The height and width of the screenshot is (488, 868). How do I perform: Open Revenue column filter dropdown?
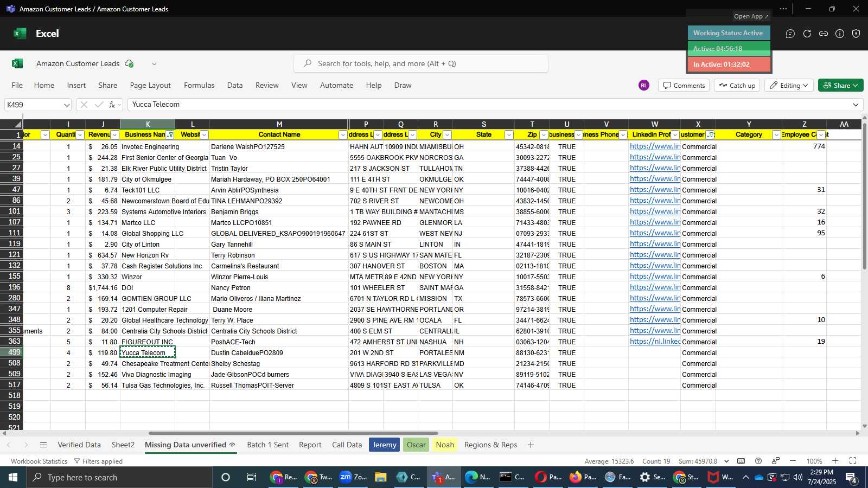pyautogui.click(x=114, y=135)
